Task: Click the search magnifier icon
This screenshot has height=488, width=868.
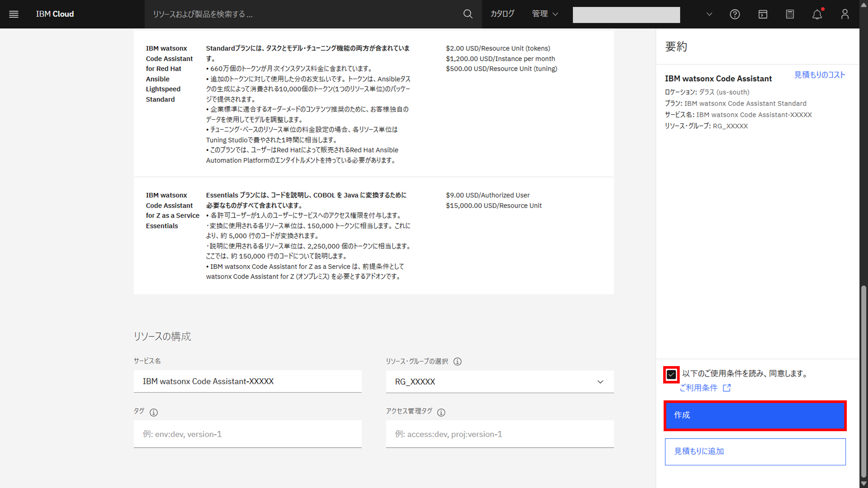Action: (x=467, y=14)
